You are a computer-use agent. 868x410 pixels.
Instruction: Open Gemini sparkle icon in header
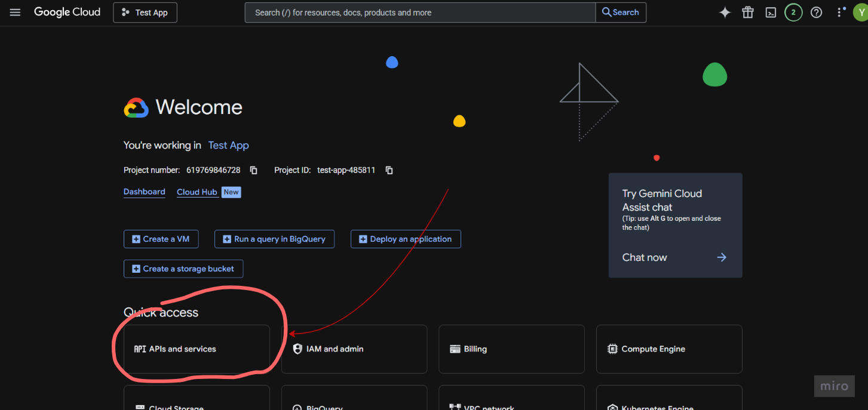pos(725,13)
